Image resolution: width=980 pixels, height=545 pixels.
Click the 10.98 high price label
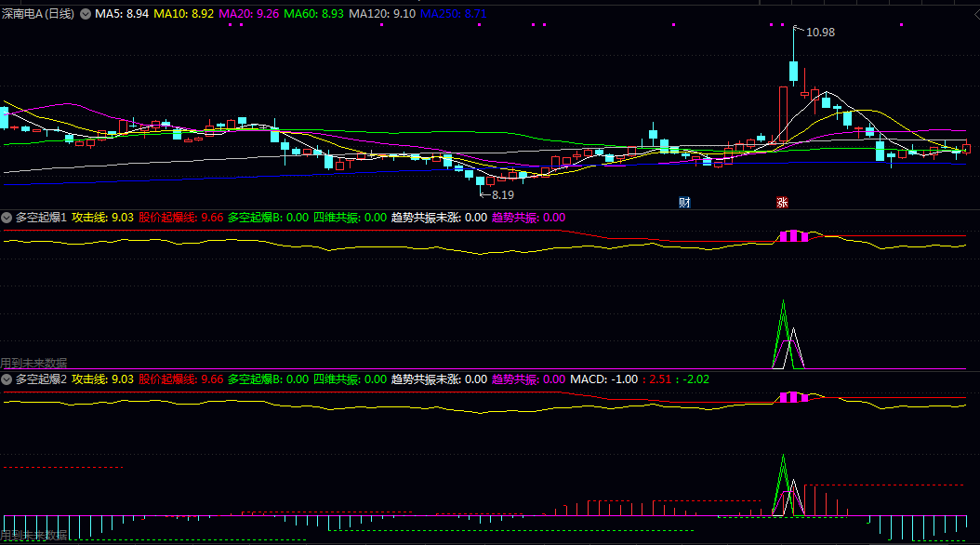[820, 32]
